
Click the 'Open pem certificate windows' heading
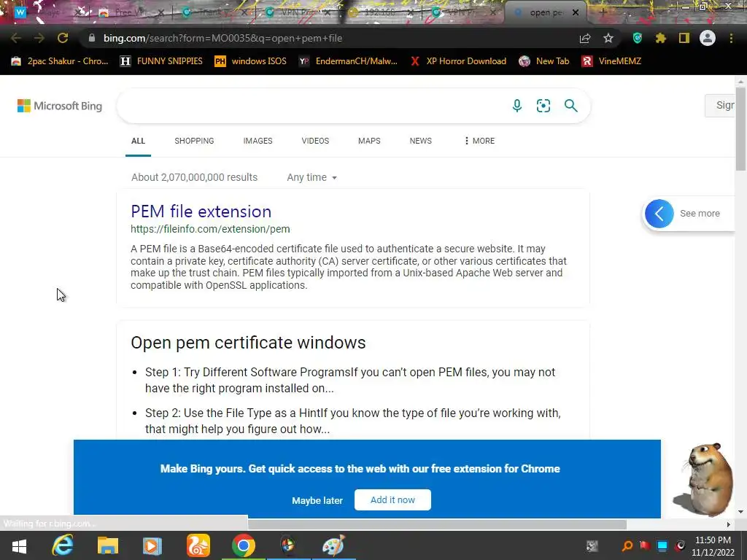[x=248, y=343]
